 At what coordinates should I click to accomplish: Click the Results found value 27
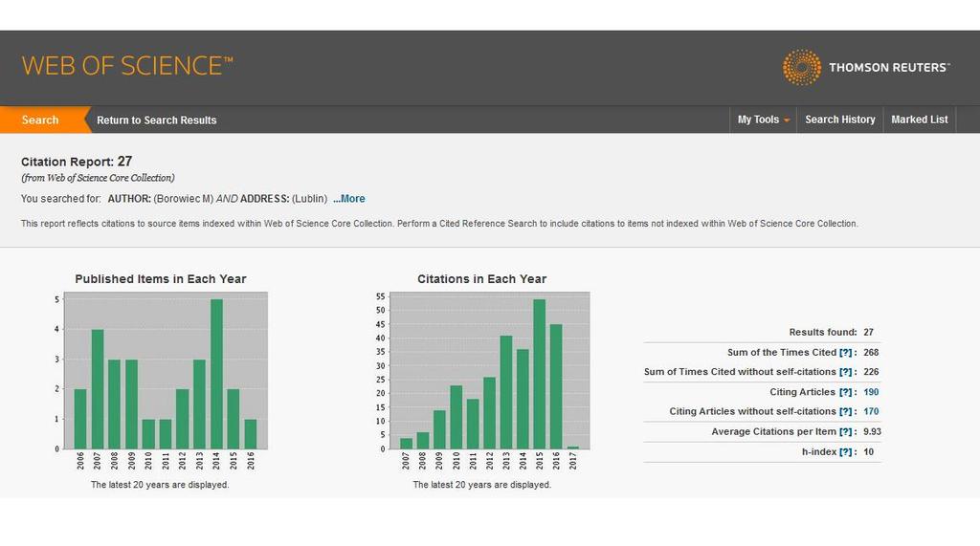[x=869, y=333]
